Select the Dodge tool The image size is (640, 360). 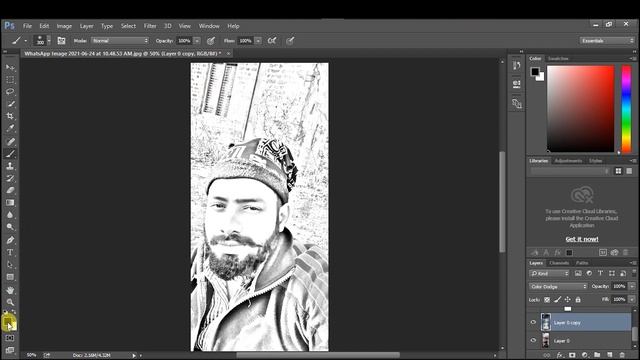pos(10,227)
